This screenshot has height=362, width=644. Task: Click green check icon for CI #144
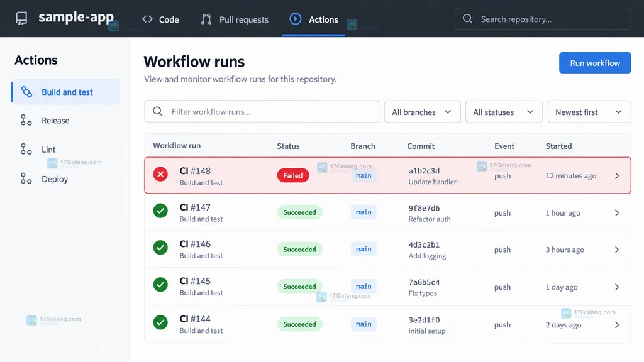[160, 322]
